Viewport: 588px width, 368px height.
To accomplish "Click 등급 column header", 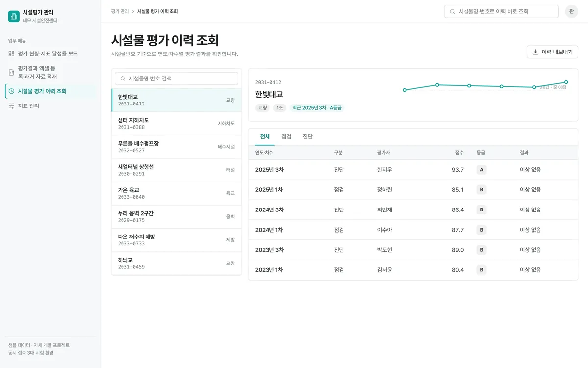I will [x=481, y=153].
